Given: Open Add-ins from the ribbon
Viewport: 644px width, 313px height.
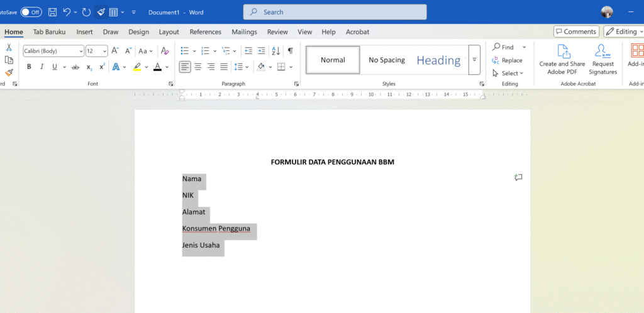Looking at the screenshot, I should coord(636,55).
